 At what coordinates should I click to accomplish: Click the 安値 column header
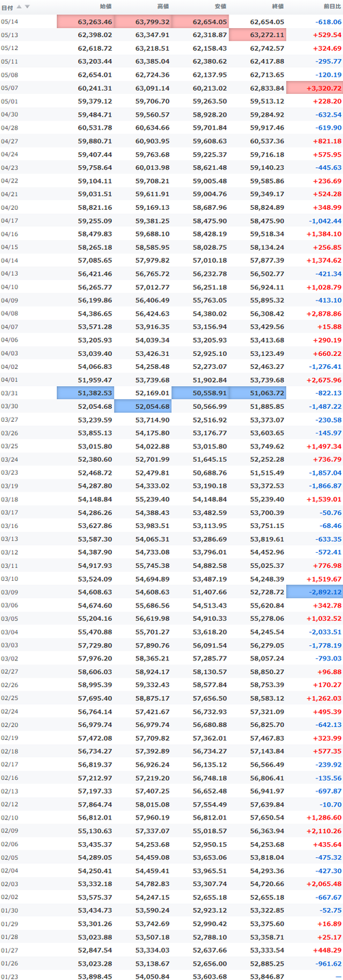220,8
